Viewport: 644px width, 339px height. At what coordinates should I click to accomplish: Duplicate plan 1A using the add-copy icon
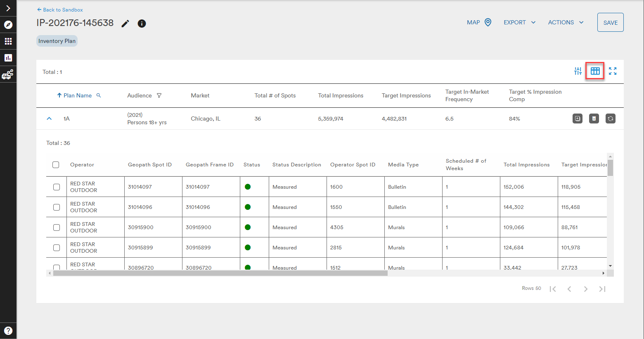coord(577,119)
